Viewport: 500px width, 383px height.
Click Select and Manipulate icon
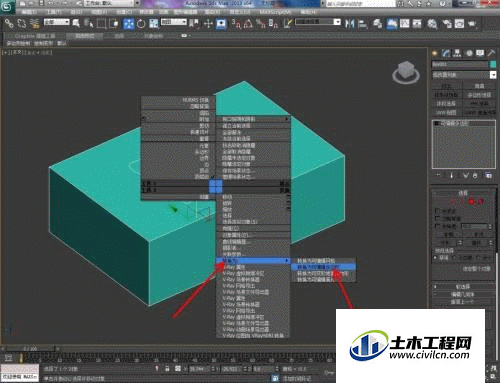pos(209,23)
